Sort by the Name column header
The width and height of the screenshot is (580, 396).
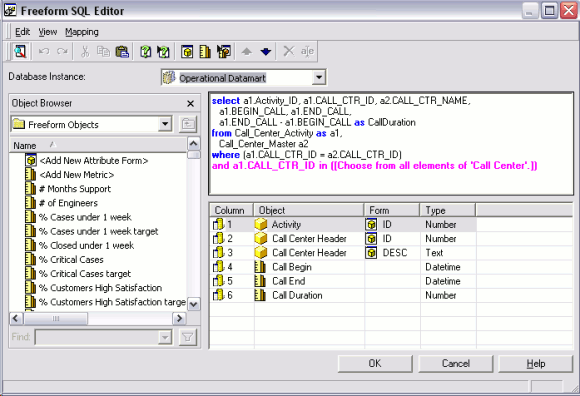tap(98, 145)
